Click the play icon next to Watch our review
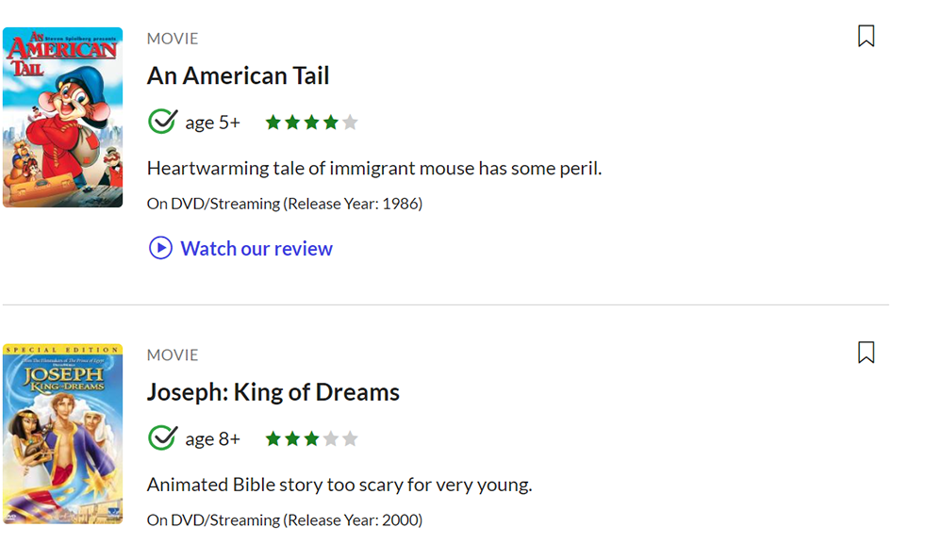 click(x=160, y=247)
